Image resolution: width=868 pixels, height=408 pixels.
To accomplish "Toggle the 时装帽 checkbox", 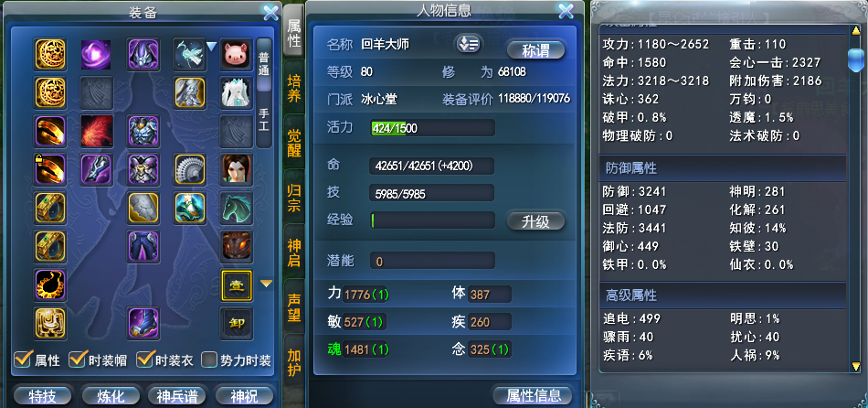I will coord(77,360).
